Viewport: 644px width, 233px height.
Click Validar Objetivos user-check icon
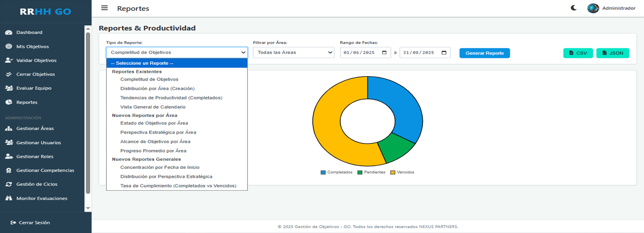point(8,60)
